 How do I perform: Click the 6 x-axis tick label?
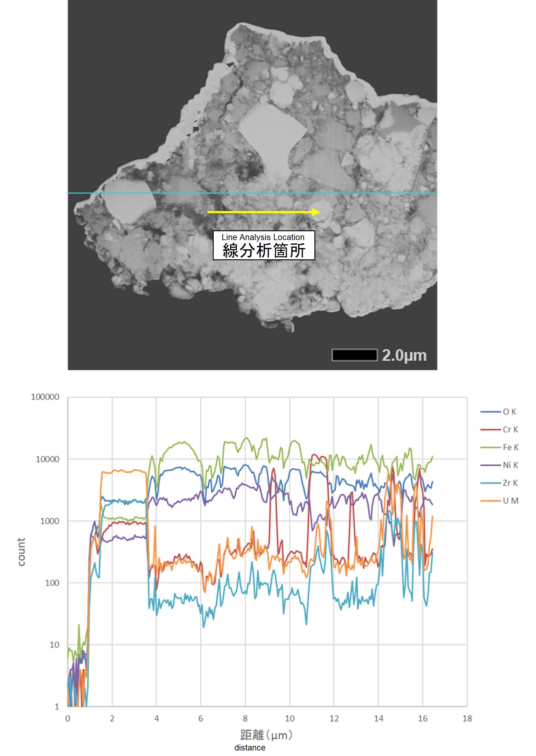tap(201, 718)
